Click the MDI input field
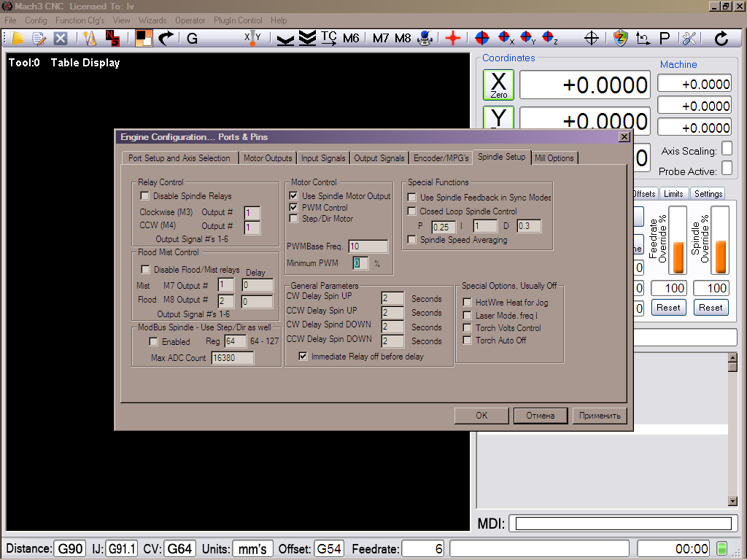This screenshot has width=747, height=560. click(624, 524)
